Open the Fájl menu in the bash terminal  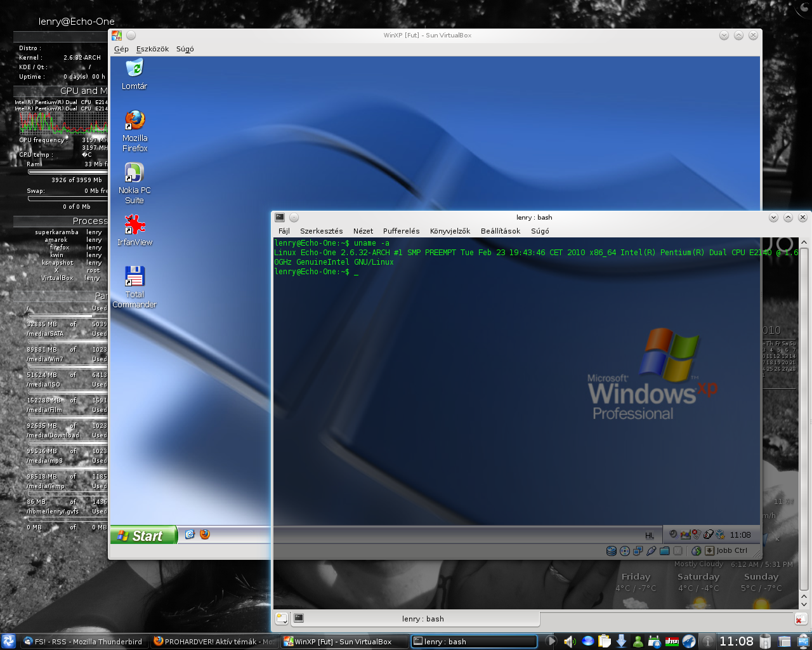point(284,231)
